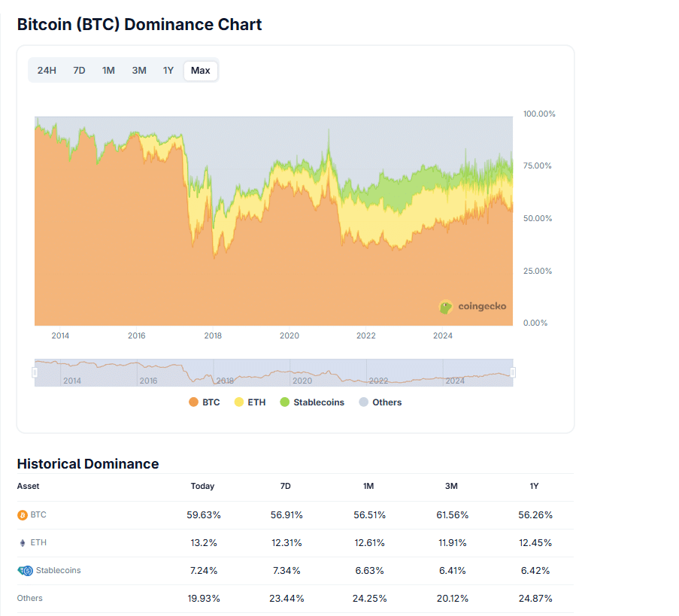
Task: Click the orange BTC legend dot below the chart
Action: [x=193, y=402]
